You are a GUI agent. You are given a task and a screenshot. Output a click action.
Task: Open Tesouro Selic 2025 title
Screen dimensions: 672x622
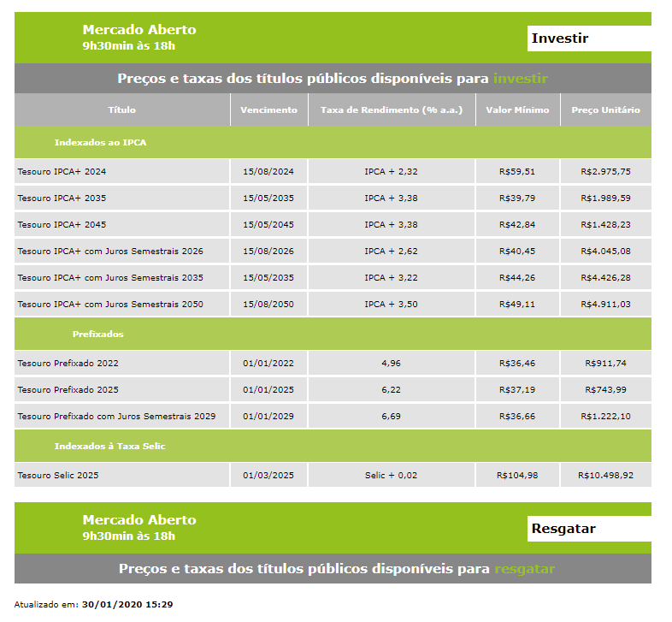click(57, 476)
